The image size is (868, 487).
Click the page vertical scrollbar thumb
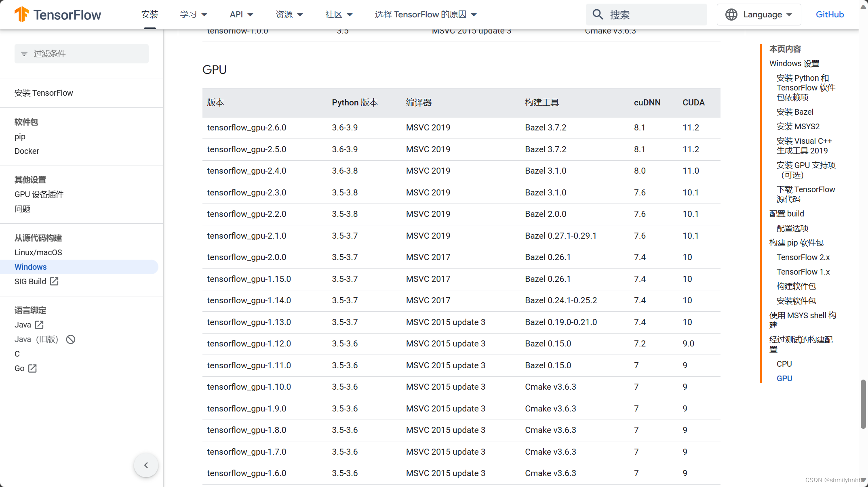[x=863, y=404]
